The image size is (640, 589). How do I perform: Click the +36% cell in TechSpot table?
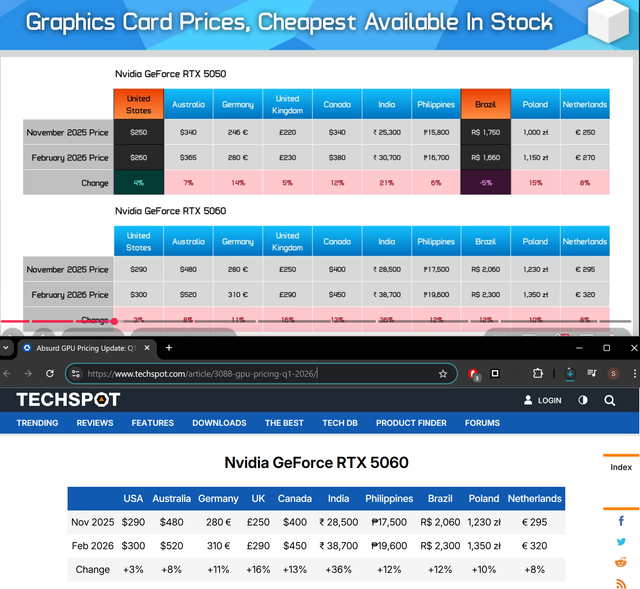tap(338, 569)
